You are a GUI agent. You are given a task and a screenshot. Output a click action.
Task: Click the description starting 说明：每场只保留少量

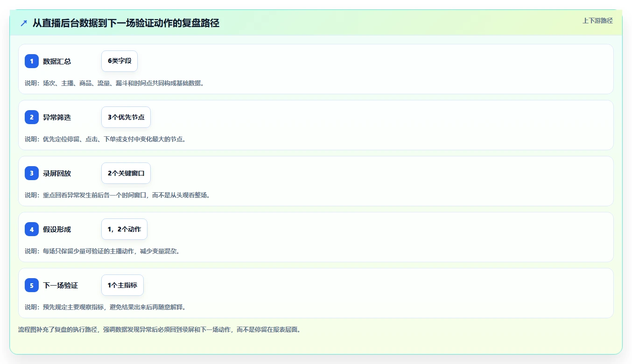click(x=102, y=251)
